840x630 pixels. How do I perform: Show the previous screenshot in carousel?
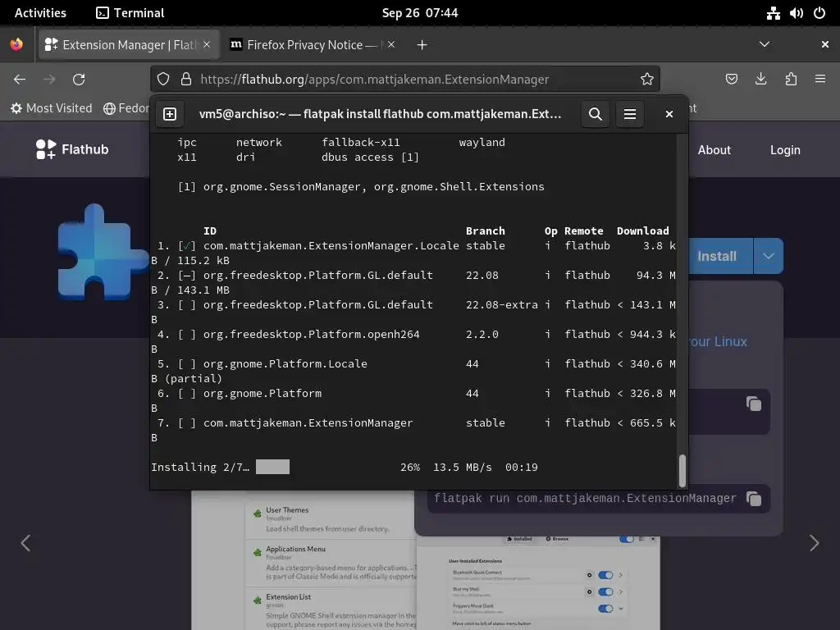pos(25,543)
